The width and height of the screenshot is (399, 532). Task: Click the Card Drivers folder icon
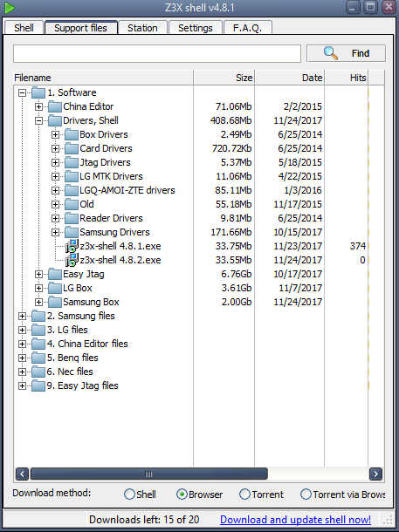click(71, 148)
